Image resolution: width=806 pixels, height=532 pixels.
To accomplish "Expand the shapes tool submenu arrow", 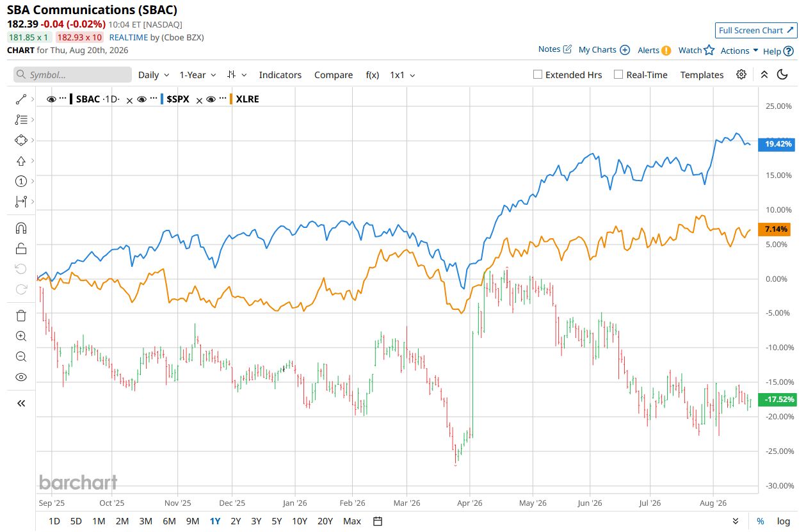I will (32, 140).
